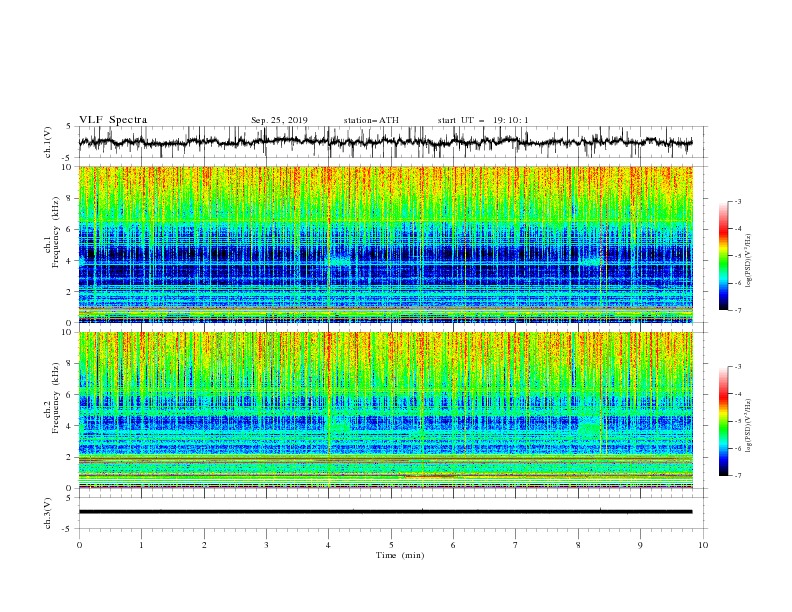Click the "-3" tick on ch.2 colorbar

coord(737,367)
